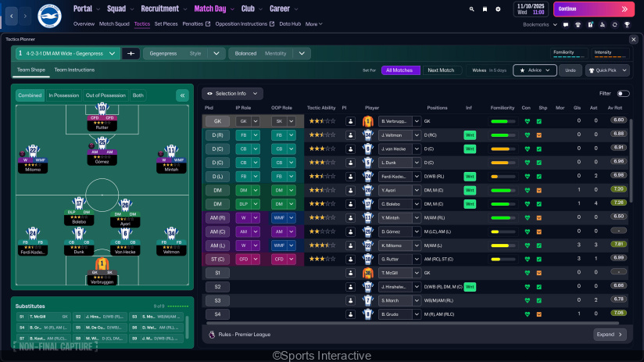Click Y. Minteh's familiarity bar

click(x=503, y=218)
